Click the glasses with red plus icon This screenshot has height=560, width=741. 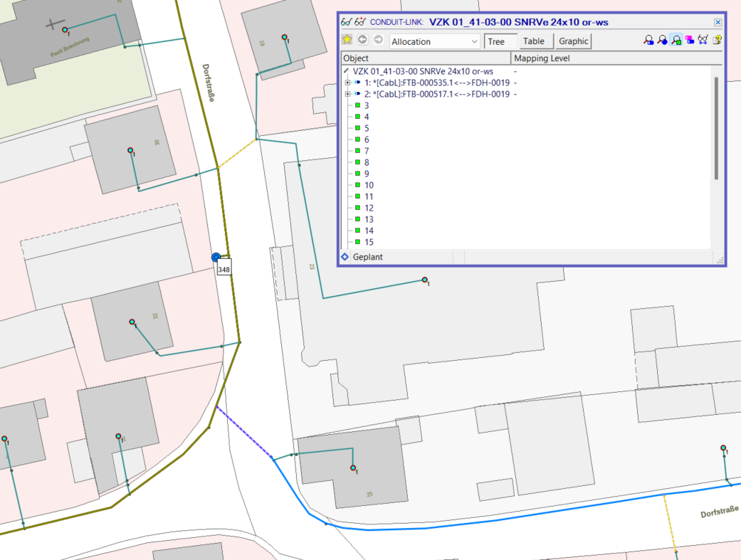pyautogui.click(x=360, y=22)
